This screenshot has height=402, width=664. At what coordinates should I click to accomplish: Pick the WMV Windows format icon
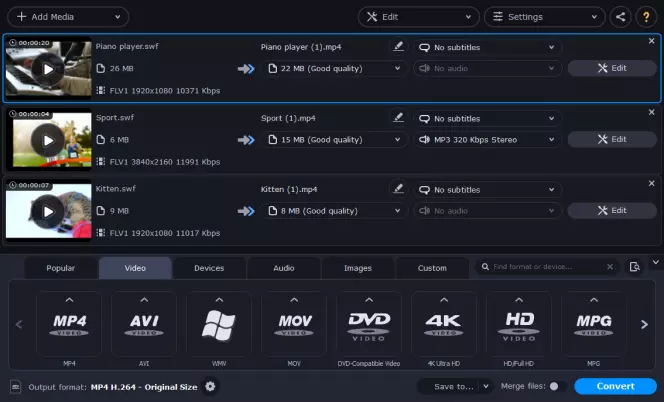tap(219, 323)
